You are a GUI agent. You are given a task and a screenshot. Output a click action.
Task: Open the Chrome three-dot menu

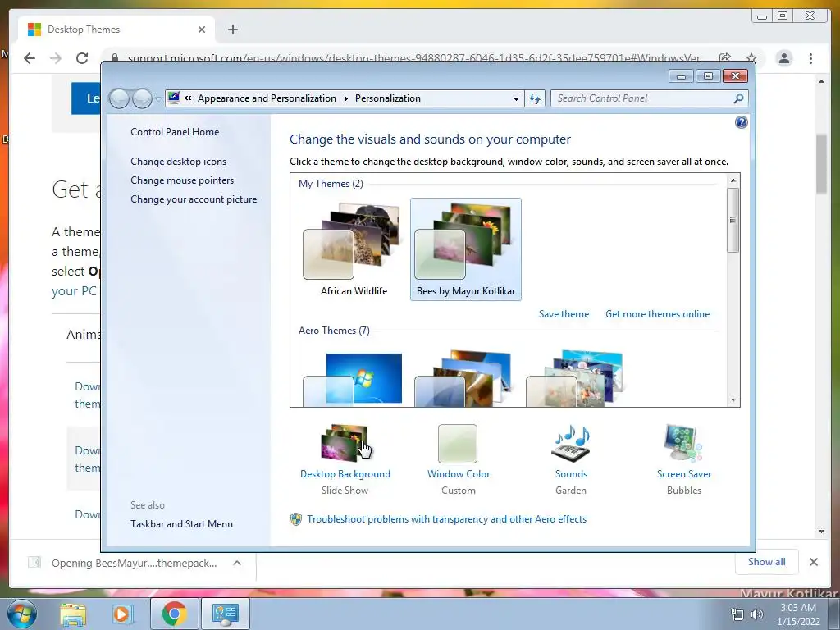click(x=810, y=58)
